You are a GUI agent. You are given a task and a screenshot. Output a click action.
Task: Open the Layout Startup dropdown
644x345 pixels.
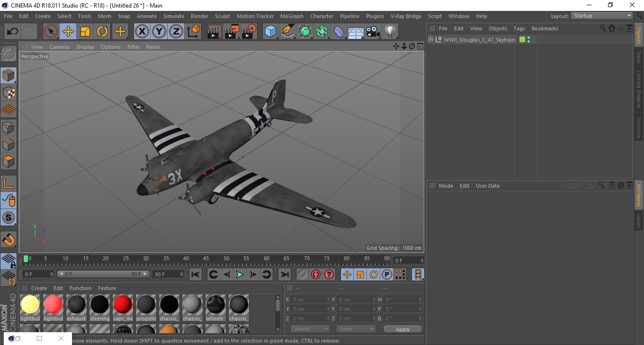point(602,16)
